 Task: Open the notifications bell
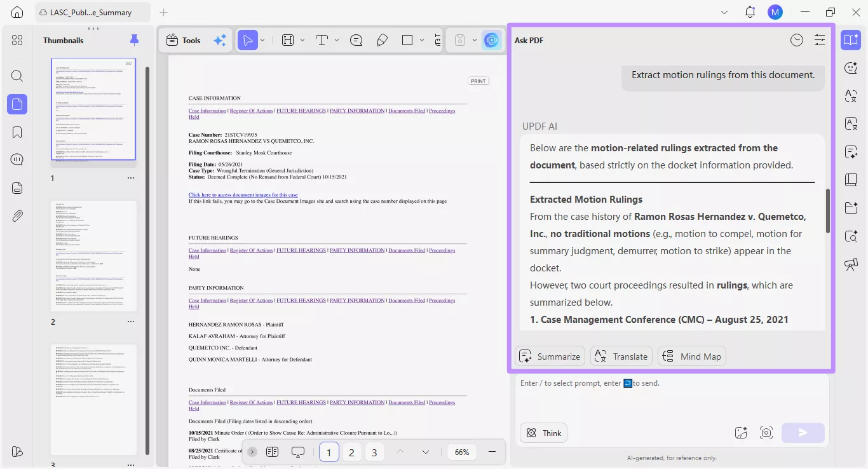[750, 12]
